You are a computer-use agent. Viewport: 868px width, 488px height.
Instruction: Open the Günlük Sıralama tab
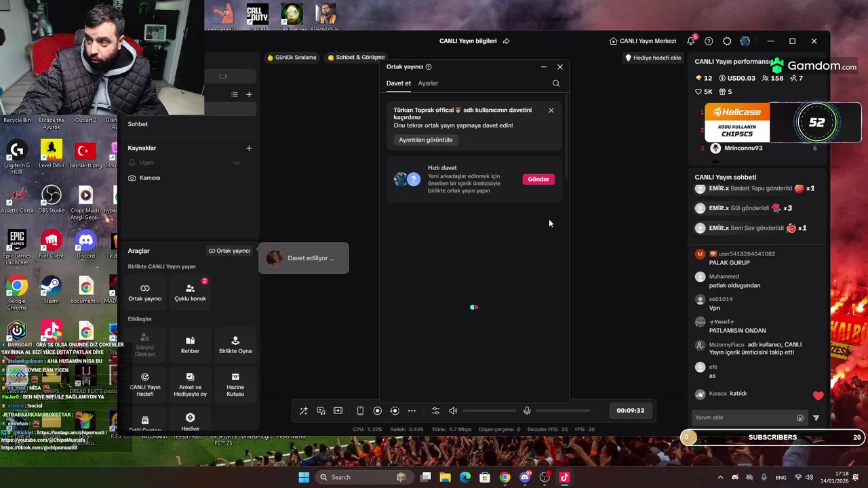pyautogui.click(x=292, y=58)
